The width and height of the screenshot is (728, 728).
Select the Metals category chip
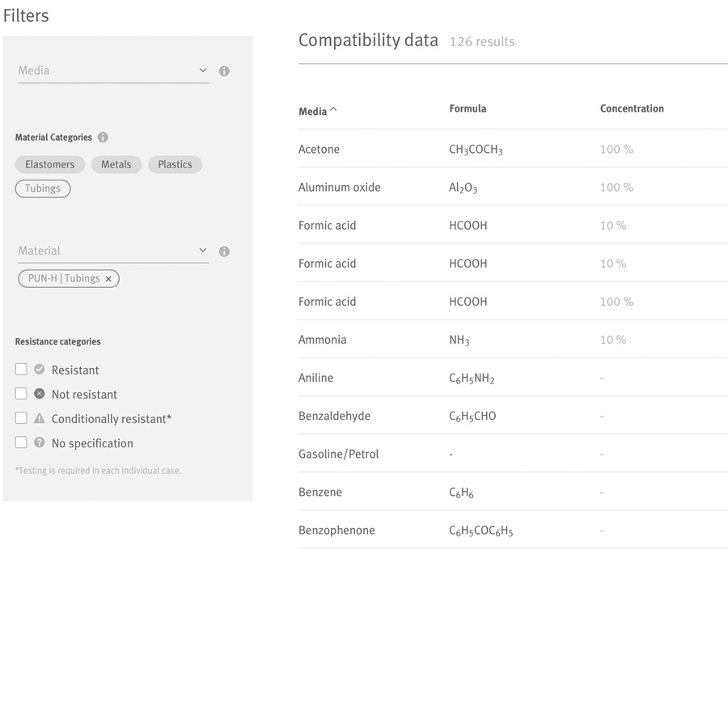pos(116,165)
